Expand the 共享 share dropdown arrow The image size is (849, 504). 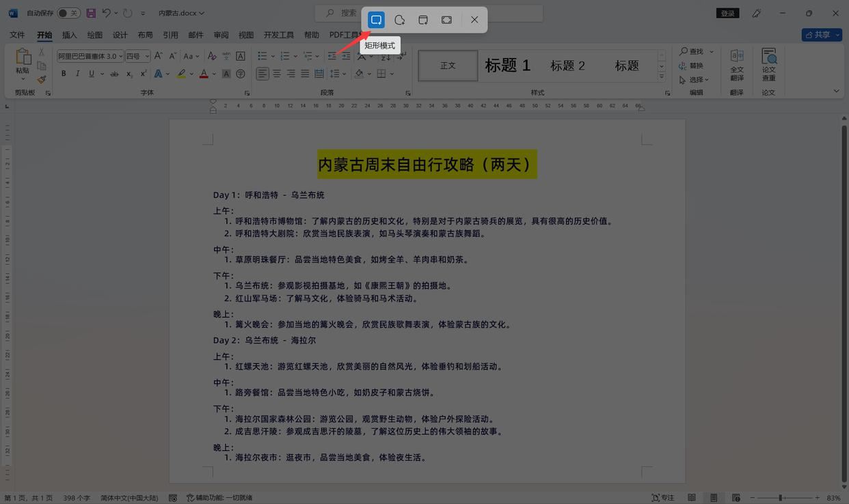(837, 35)
